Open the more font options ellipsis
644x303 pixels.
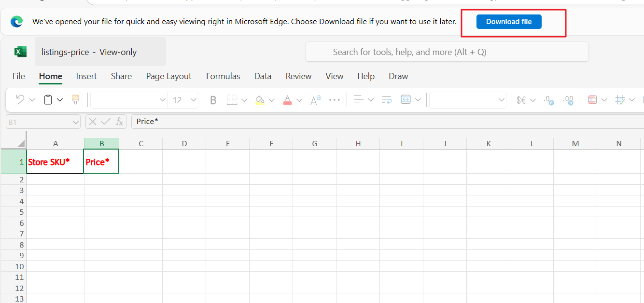335,100
